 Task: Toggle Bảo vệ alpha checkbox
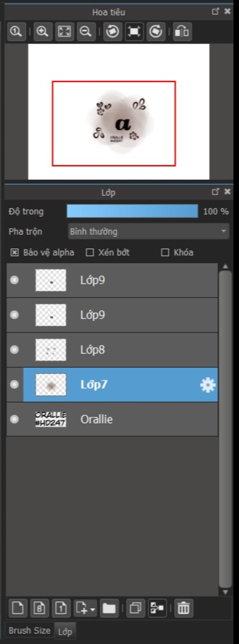(x=14, y=253)
